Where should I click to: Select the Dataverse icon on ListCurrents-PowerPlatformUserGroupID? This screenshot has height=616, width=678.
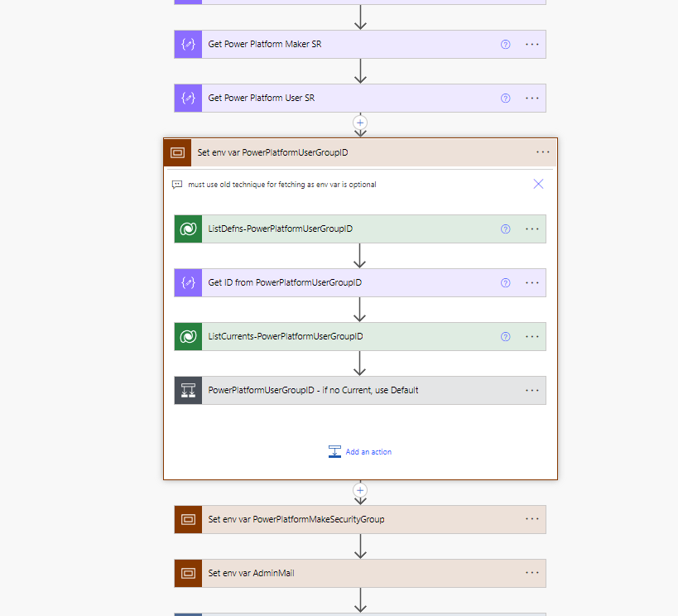(x=188, y=336)
